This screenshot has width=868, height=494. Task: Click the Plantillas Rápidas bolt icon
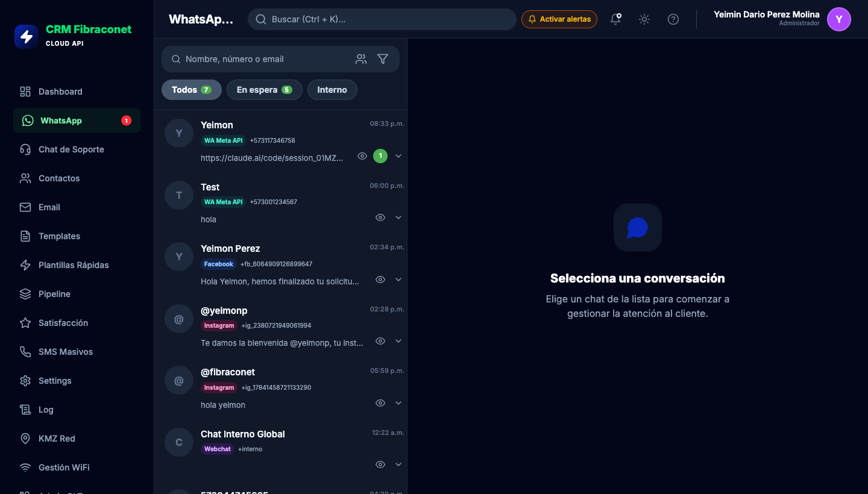(25, 265)
